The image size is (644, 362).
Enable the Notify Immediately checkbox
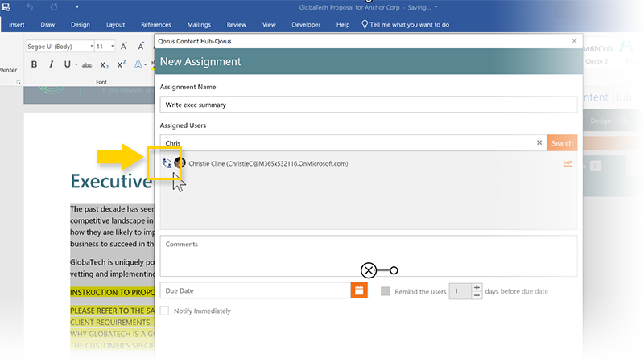(165, 311)
